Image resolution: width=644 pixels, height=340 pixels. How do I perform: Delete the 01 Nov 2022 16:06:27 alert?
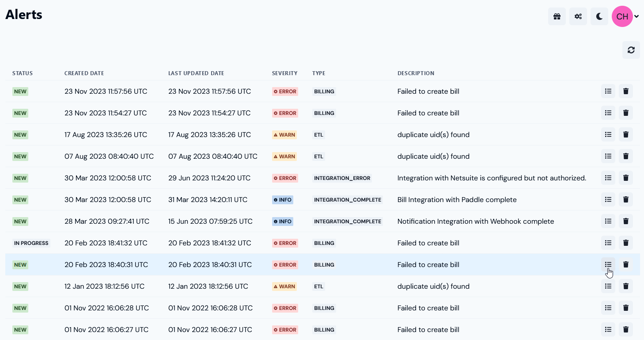(x=625, y=329)
